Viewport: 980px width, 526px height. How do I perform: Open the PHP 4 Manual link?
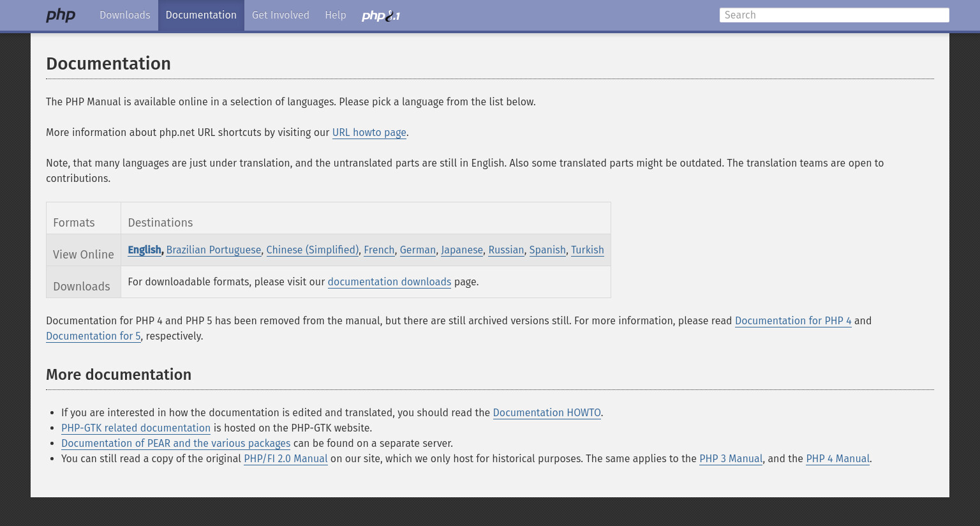tap(838, 459)
